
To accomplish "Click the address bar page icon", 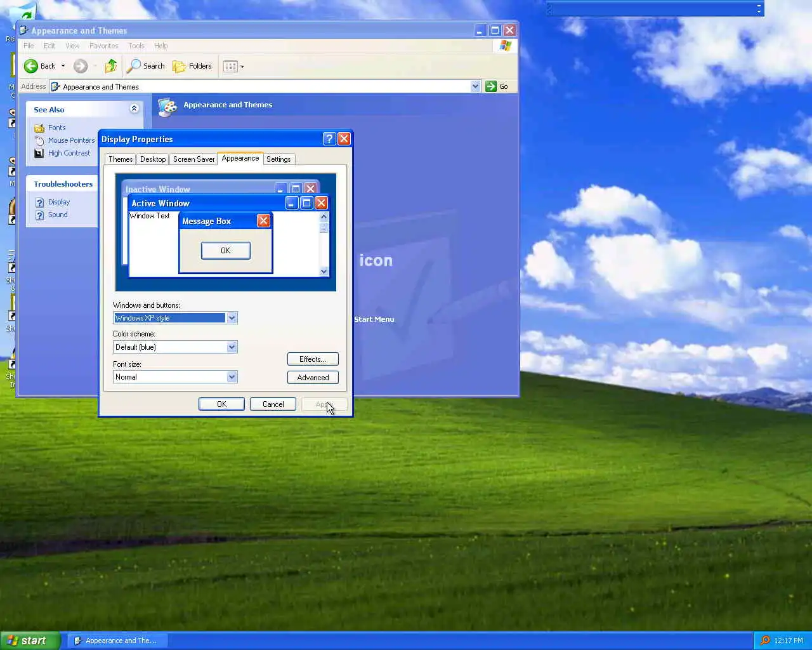I will click(x=56, y=86).
